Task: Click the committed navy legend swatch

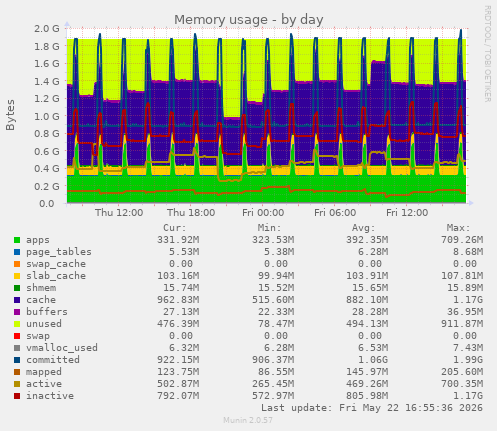Action: click(17, 360)
